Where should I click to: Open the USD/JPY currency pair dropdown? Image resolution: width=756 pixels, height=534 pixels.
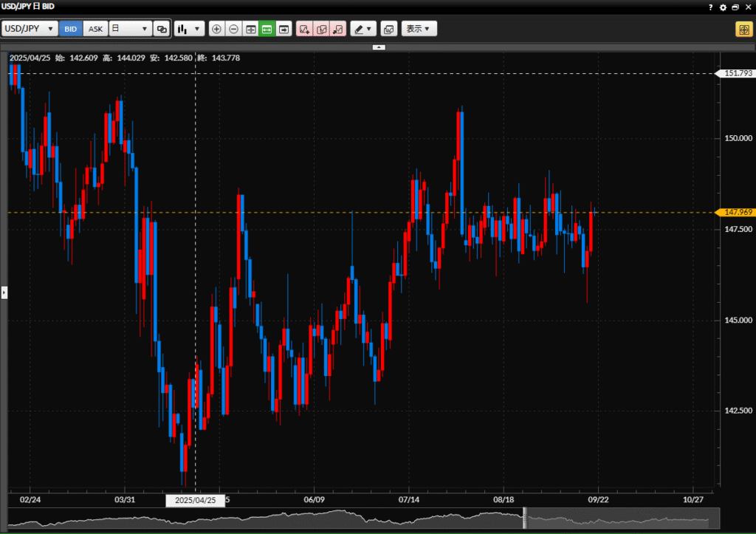(30, 29)
